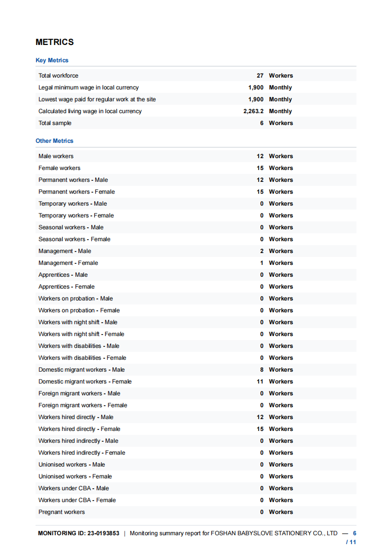This screenshot has height=555, width=392.
Task: Click the value 11 for domestic migrant females
Action: tap(260, 382)
